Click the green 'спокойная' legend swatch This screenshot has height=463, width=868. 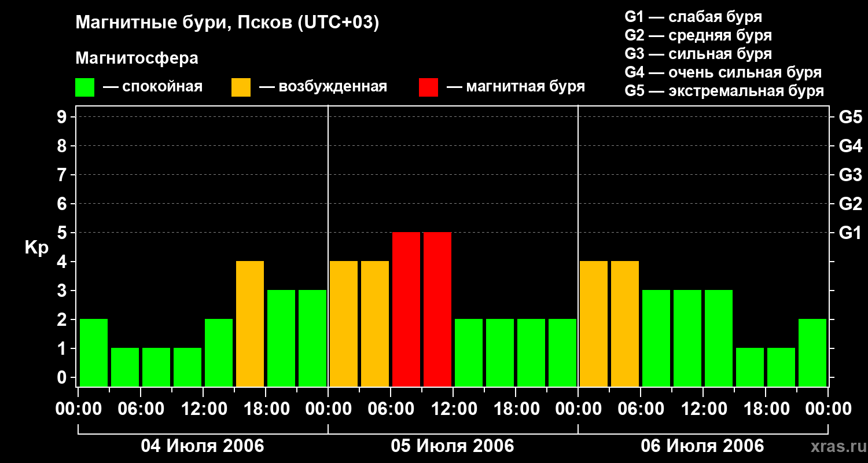(84, 87)
